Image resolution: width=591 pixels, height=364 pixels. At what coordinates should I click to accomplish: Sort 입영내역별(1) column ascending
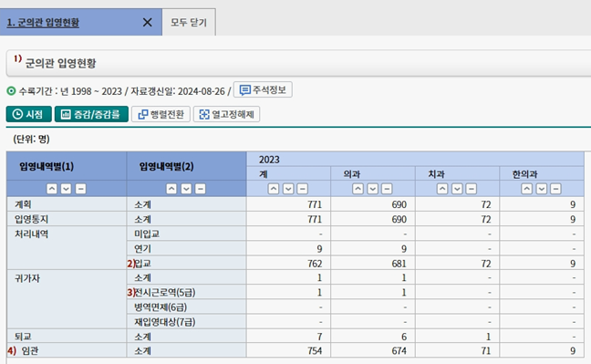[52, 189]
